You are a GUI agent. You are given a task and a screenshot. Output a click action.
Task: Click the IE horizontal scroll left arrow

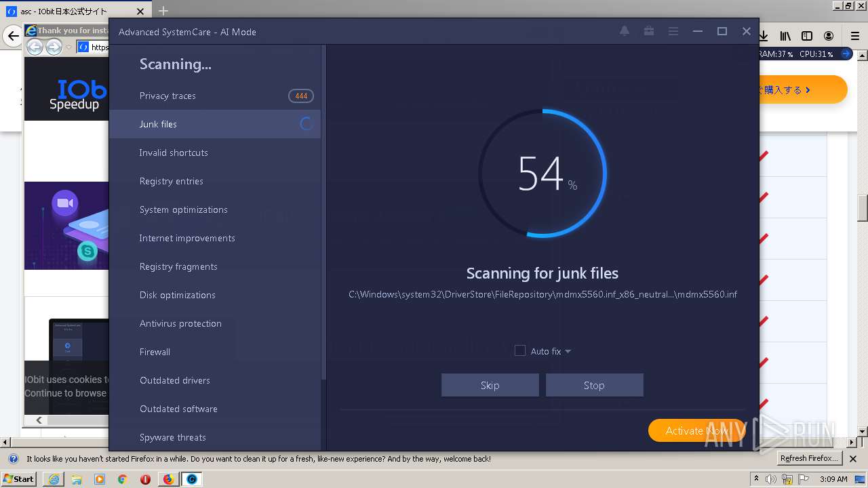coord(39,420)
